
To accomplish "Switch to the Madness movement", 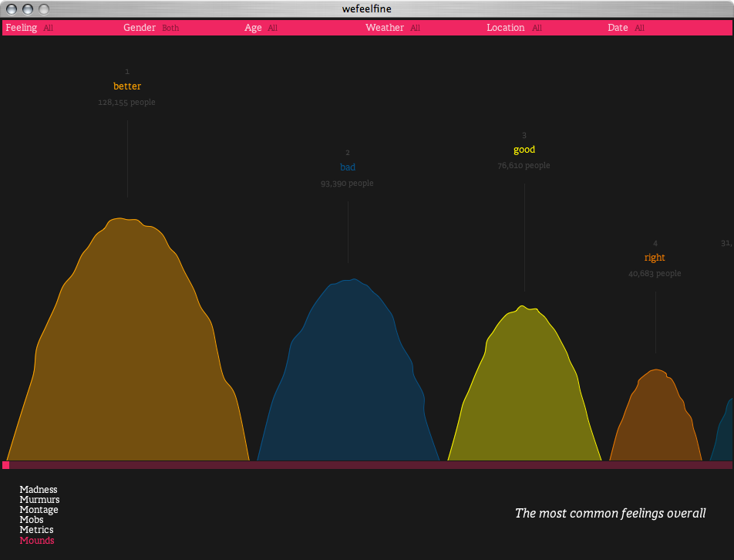I will pos(39,490).
